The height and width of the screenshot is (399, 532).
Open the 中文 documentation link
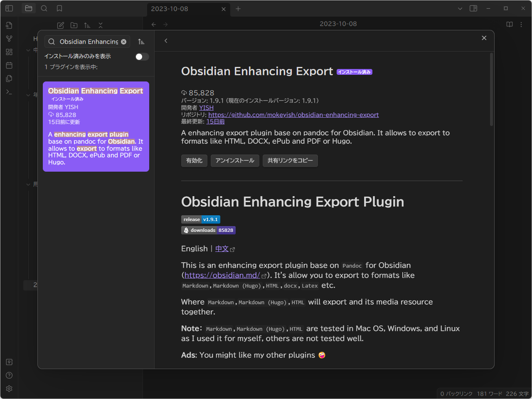(222, 248)
